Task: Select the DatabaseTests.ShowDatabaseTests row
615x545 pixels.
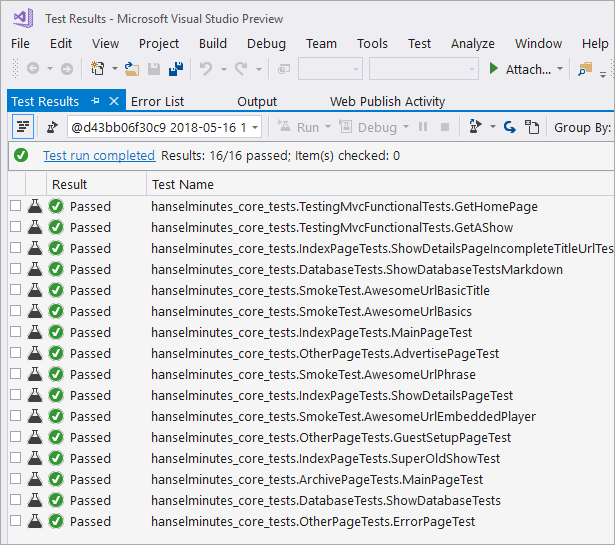Action: (310, 500)
